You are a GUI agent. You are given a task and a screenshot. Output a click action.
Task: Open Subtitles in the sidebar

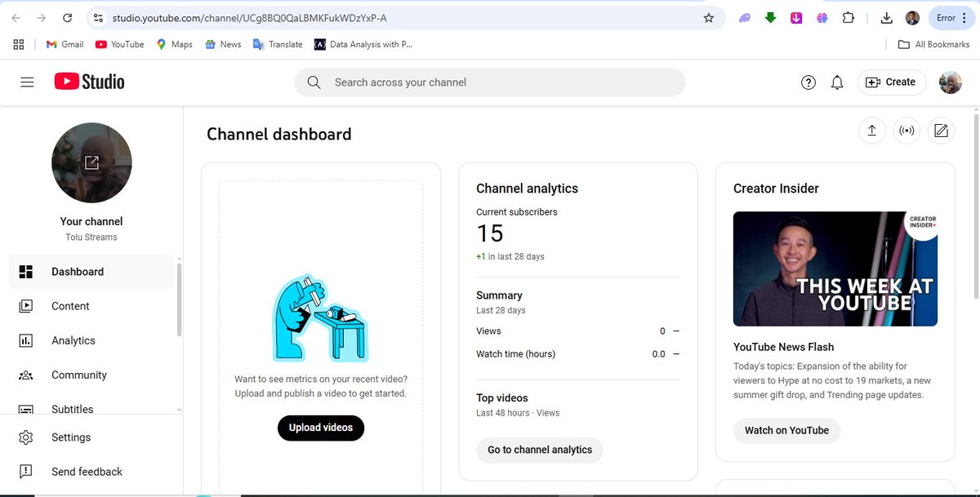(91, 408)
